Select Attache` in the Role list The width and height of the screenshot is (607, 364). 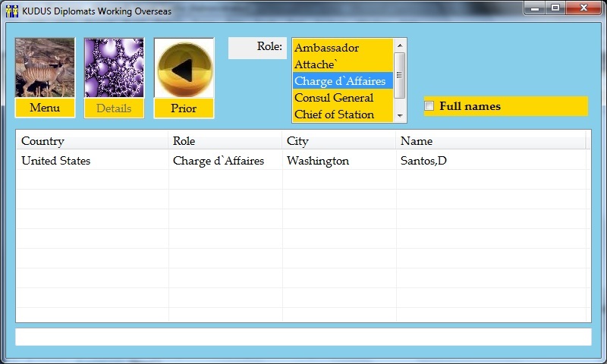[x=341, y=64]
